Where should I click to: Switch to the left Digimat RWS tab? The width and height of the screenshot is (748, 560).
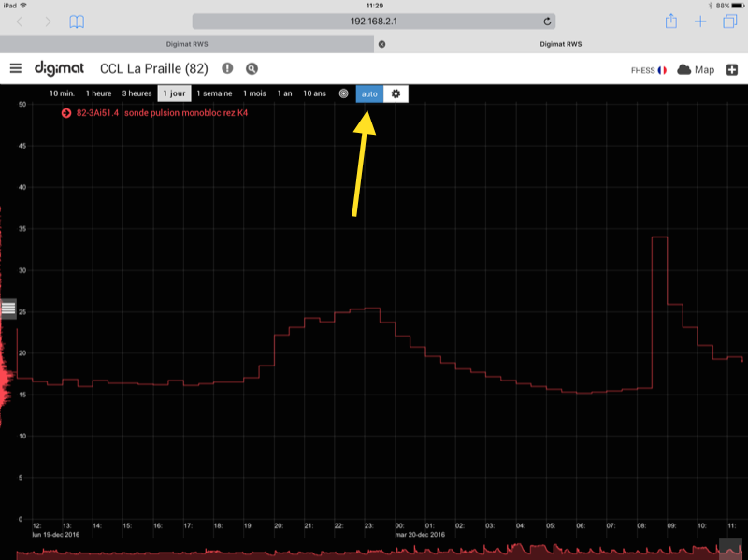pyautogui.click(x=187, y=44)
